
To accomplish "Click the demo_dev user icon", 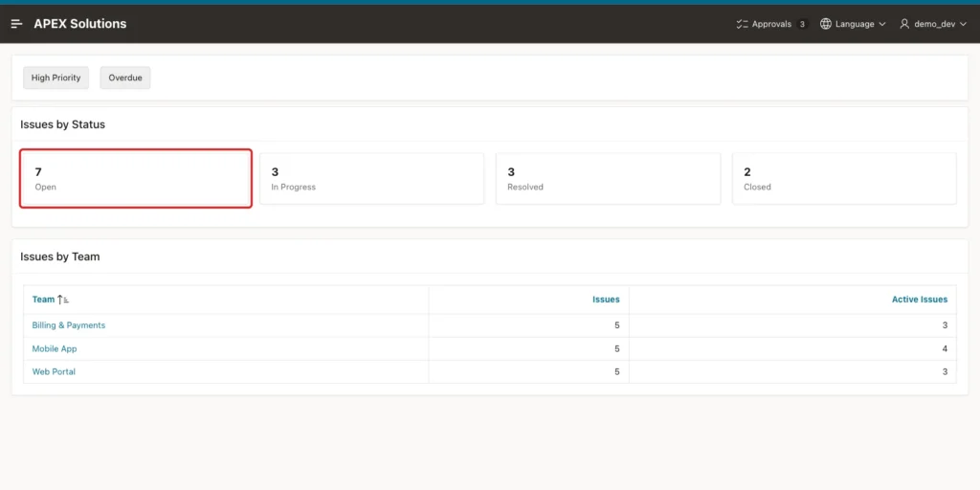I will coord(904,24).
